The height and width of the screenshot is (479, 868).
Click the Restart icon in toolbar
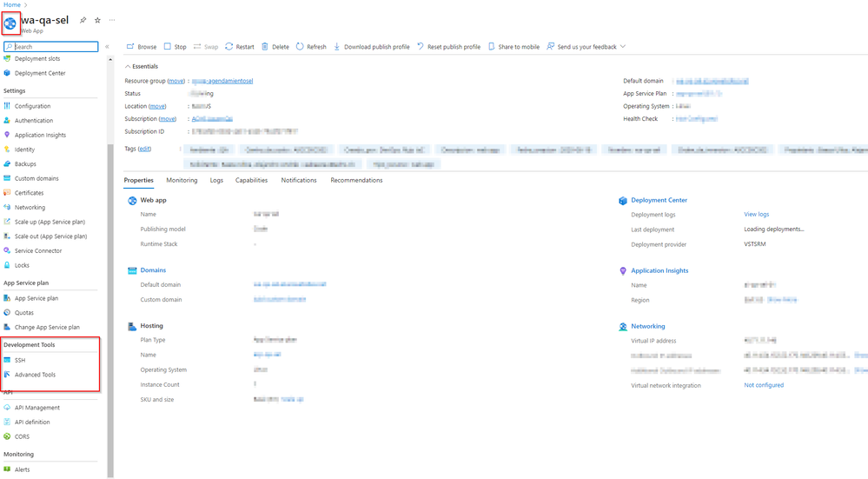pyautogui.click(x=229, y=47)
